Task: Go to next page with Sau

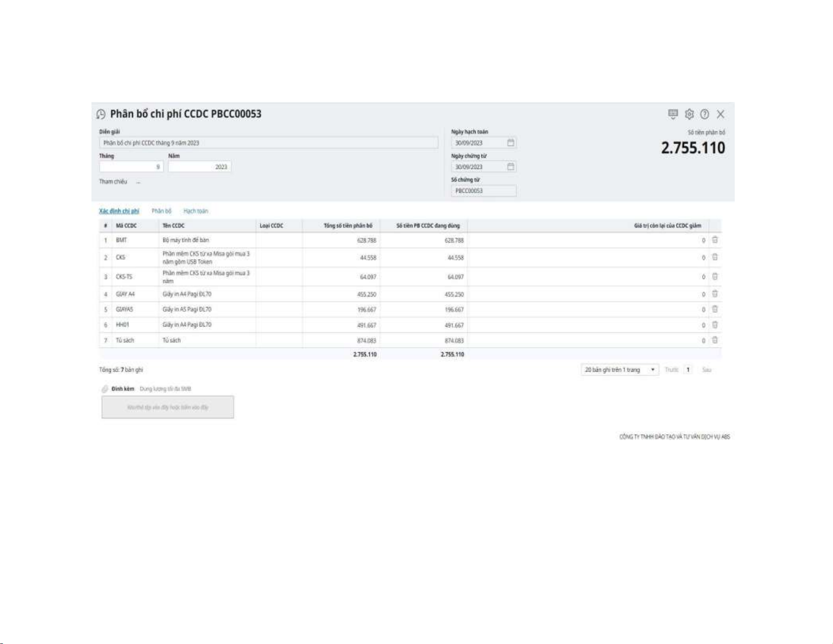Action: coord(707,370)
